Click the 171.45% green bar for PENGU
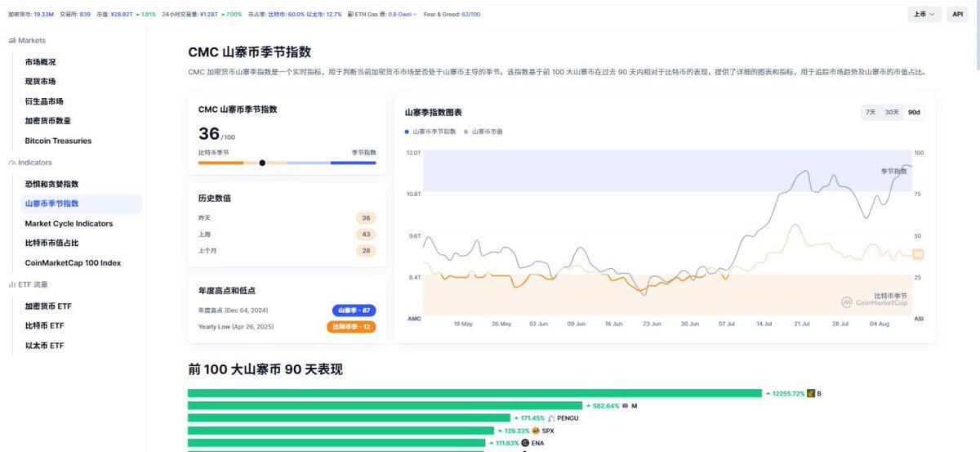Image resolution: width=980 pixels, height=452 pixels. [x=349, y=418]
